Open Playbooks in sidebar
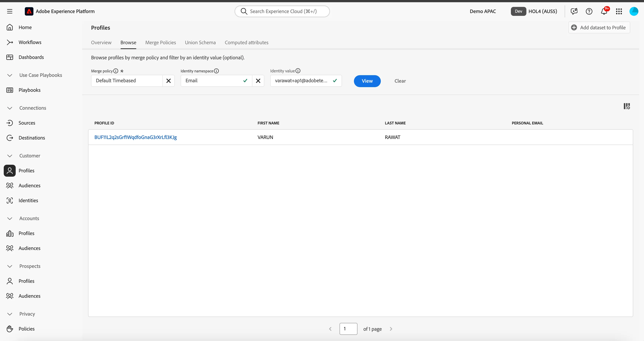Viewport: 644px width, 341px height. coord(29,90)
